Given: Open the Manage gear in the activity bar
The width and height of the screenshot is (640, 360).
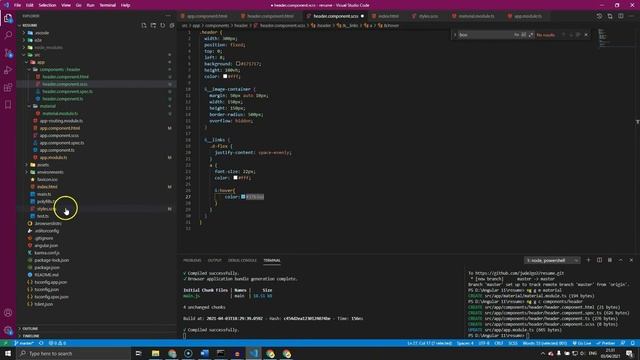Looking at the screenshot, I should point(8,330).
